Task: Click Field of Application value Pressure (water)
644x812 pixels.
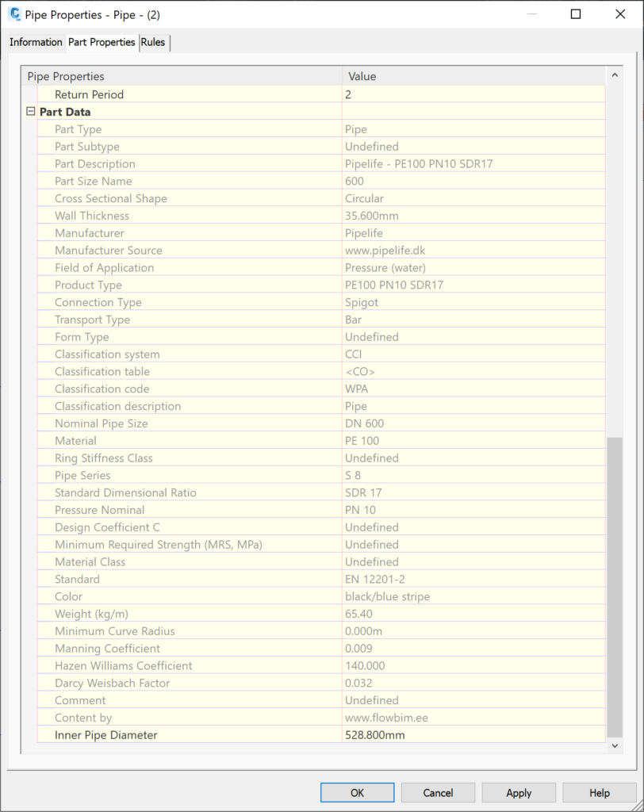Action: tap(385, 268)
